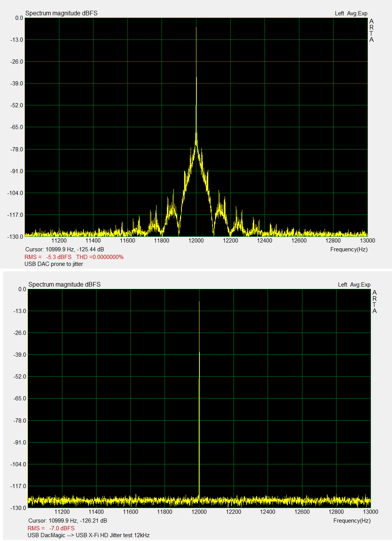
Task: Click the -104.0 level label on lower graph
Action: point(18,464)
